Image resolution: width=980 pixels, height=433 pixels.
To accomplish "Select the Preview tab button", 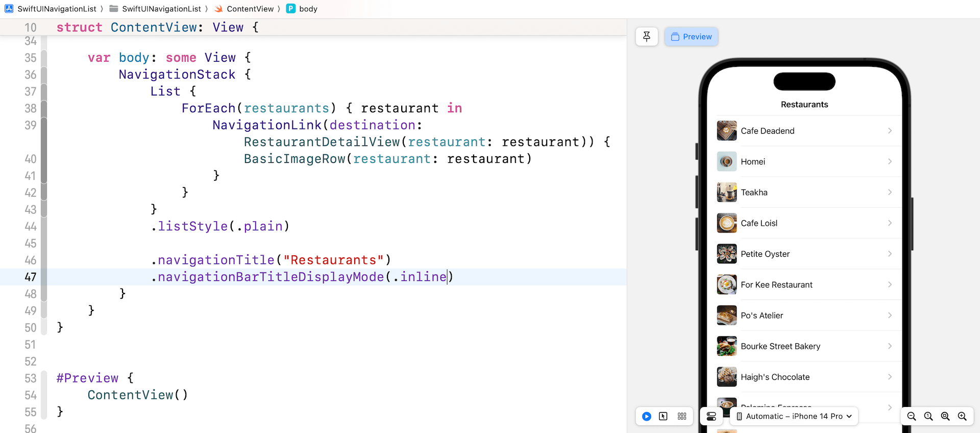I will tap(691, 37).
